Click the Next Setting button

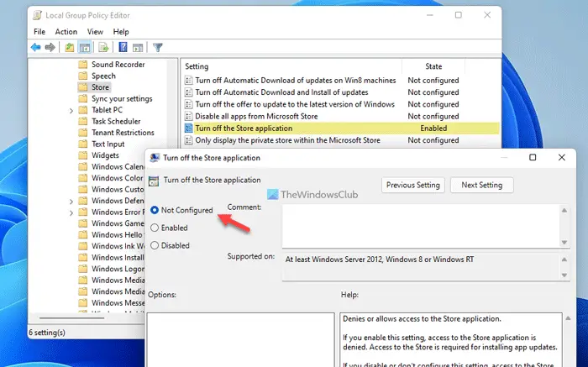point(482,186)
